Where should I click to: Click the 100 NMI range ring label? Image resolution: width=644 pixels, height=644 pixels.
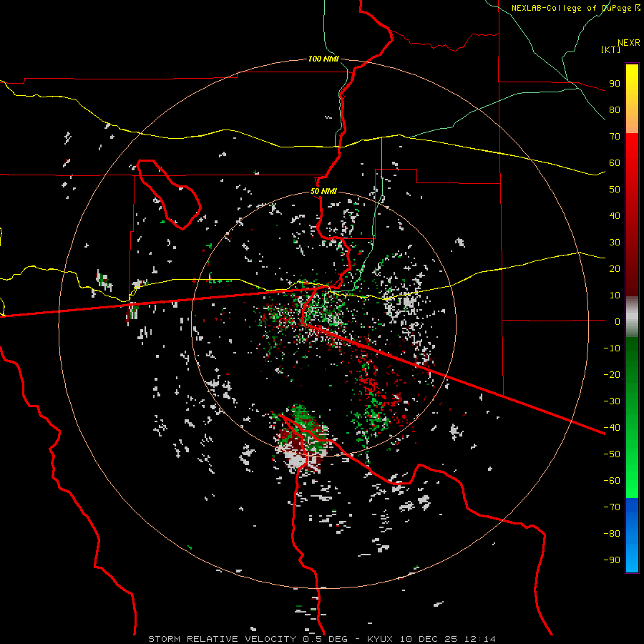coord(323,59)
